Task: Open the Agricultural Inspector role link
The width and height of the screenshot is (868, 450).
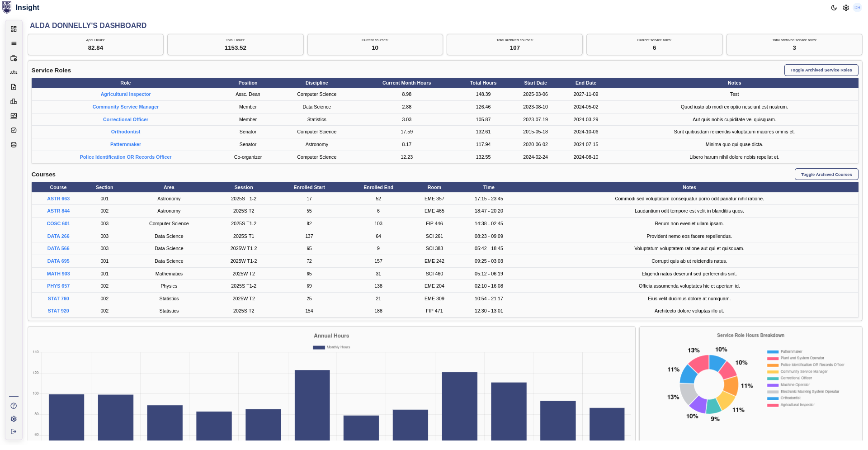Action: 126,95
